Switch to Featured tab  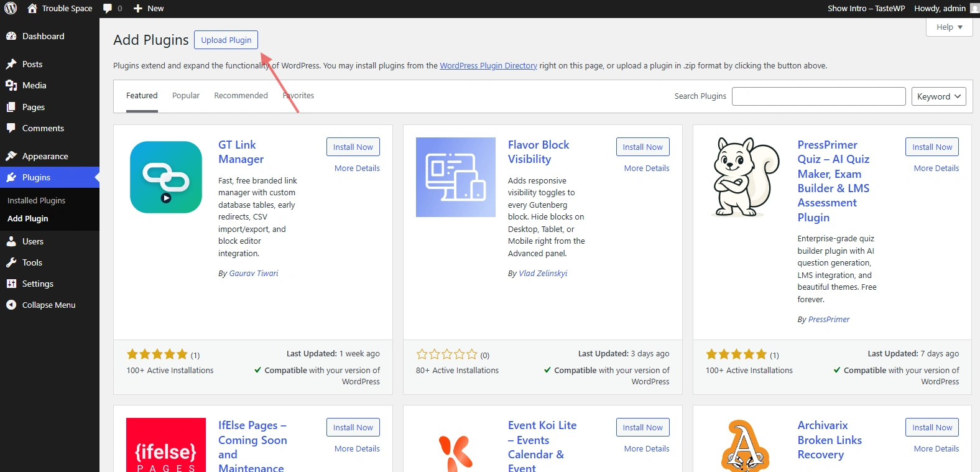(x=142, y=96)
